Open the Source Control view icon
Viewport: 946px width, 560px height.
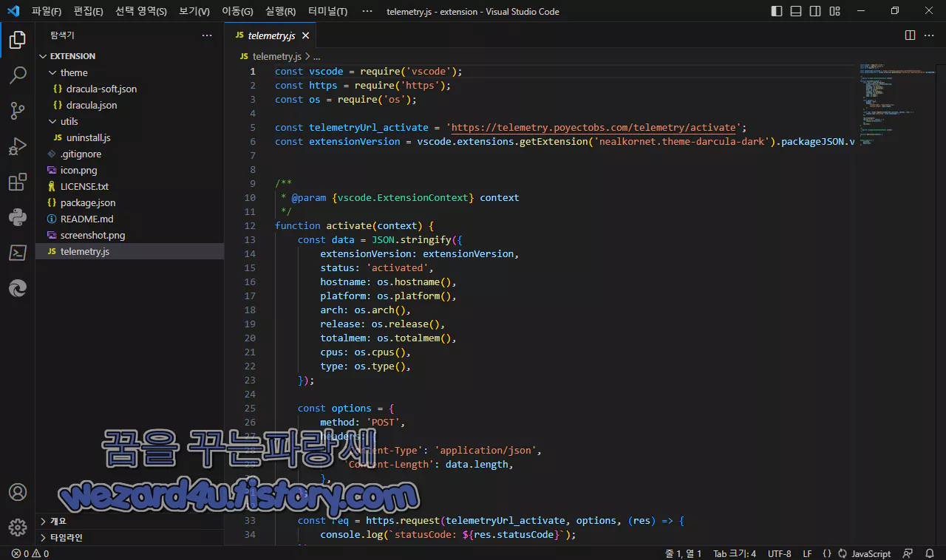pyautogui.click(x=18, y=111)
